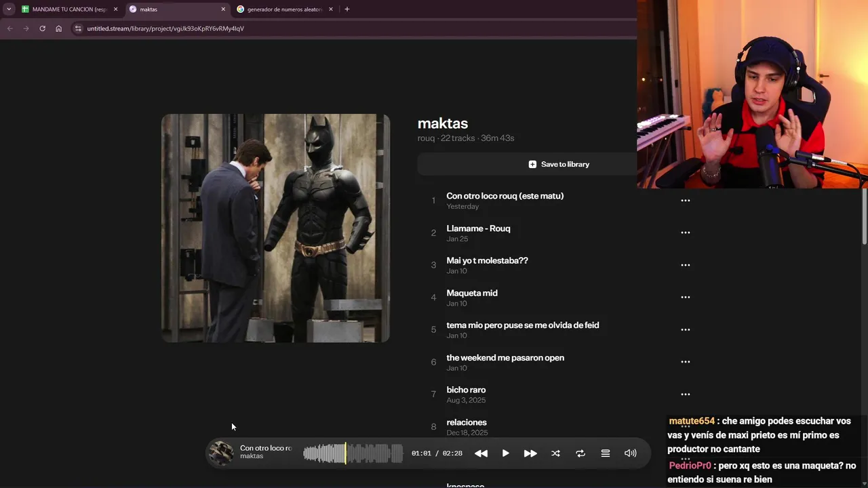The image size is (868, 488).
Task: Skip to the next track
Action: pos(530,453)
